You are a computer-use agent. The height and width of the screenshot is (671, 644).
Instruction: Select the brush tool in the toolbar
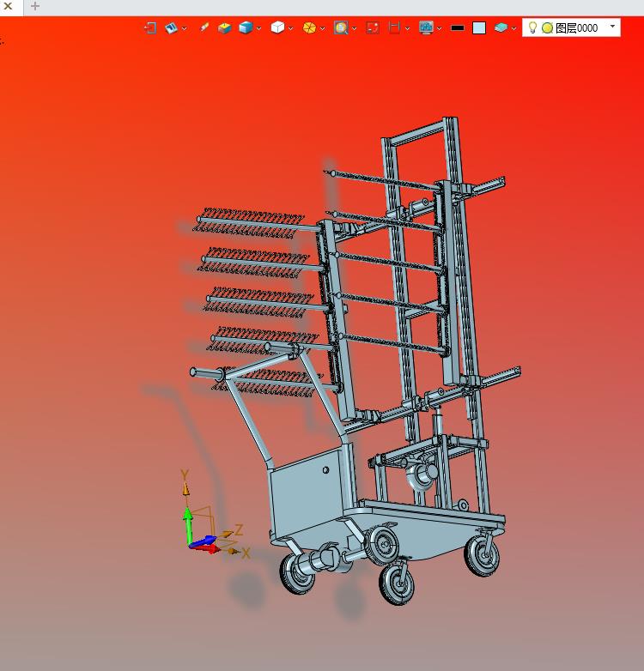click(x=204, y=27)
